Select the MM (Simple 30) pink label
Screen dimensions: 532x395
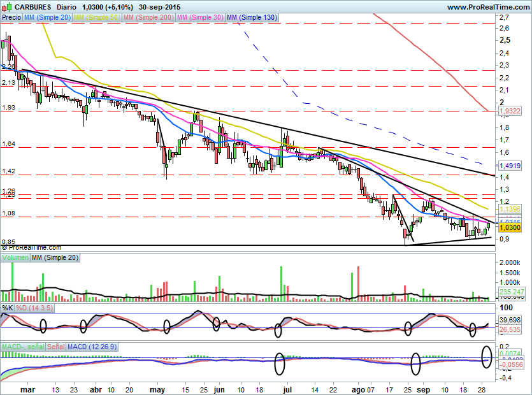coord(200,17)
